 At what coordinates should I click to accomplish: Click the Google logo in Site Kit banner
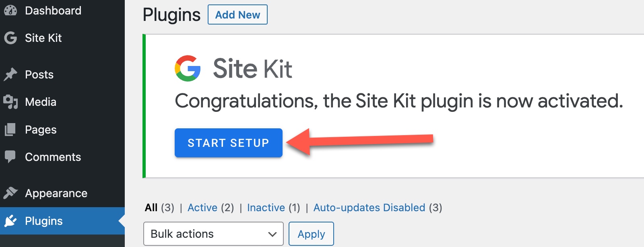pyautogui.click(x=188, y=68)
